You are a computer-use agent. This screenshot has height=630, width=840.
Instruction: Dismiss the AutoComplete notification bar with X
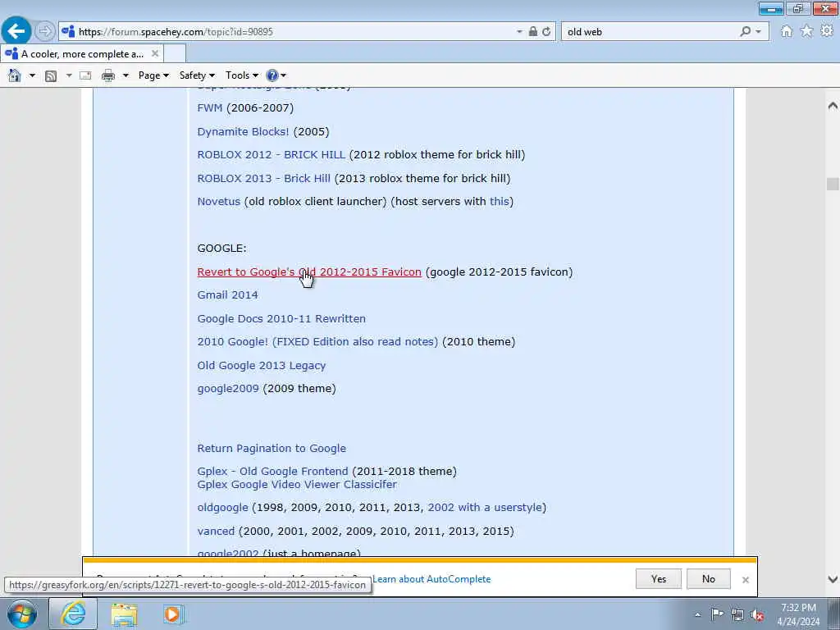tap(745, 580)
